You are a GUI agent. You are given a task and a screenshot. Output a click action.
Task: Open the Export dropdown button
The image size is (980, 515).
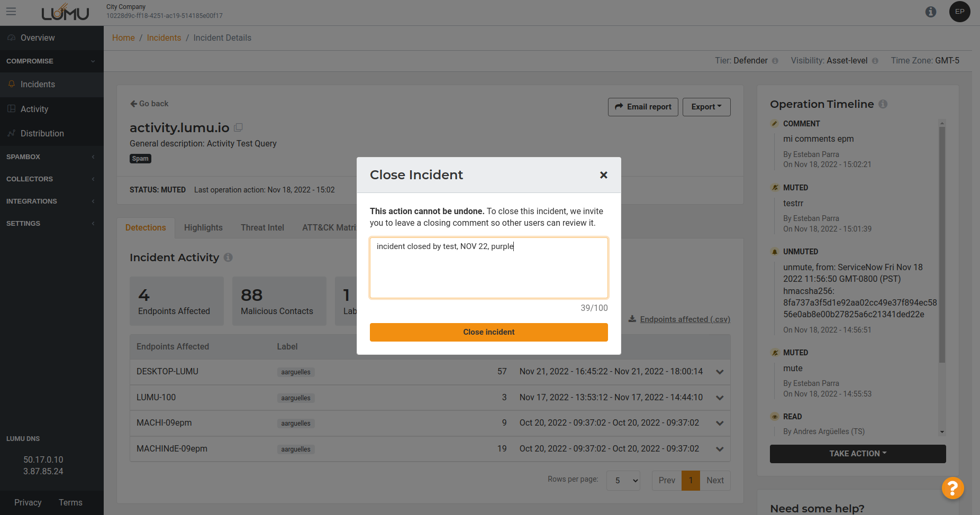[x=706, y=107]
